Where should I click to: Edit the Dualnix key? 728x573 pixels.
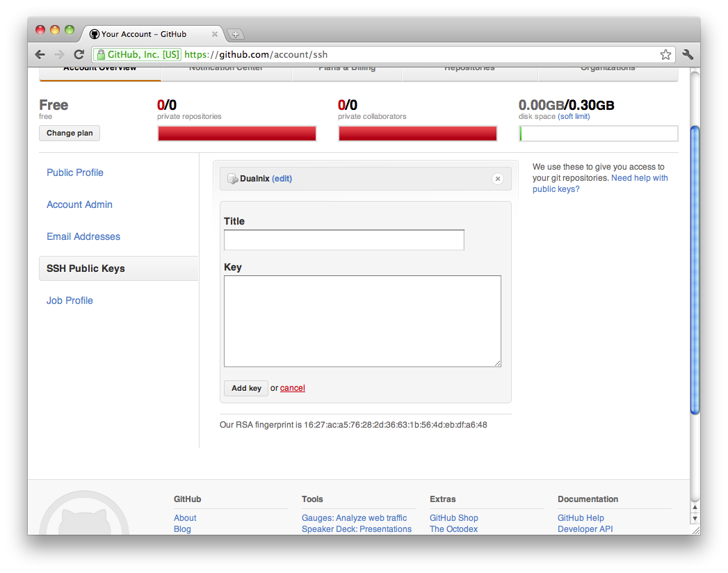pos(282,179)
